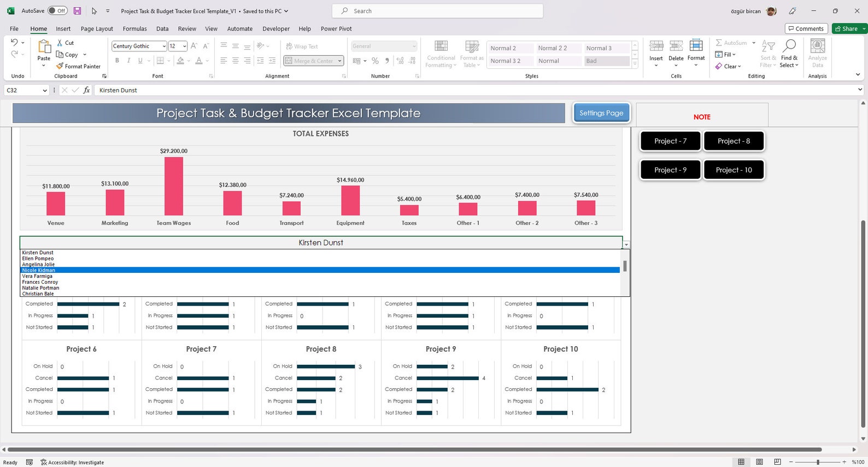Open Project - 9 button

point(670,170)
